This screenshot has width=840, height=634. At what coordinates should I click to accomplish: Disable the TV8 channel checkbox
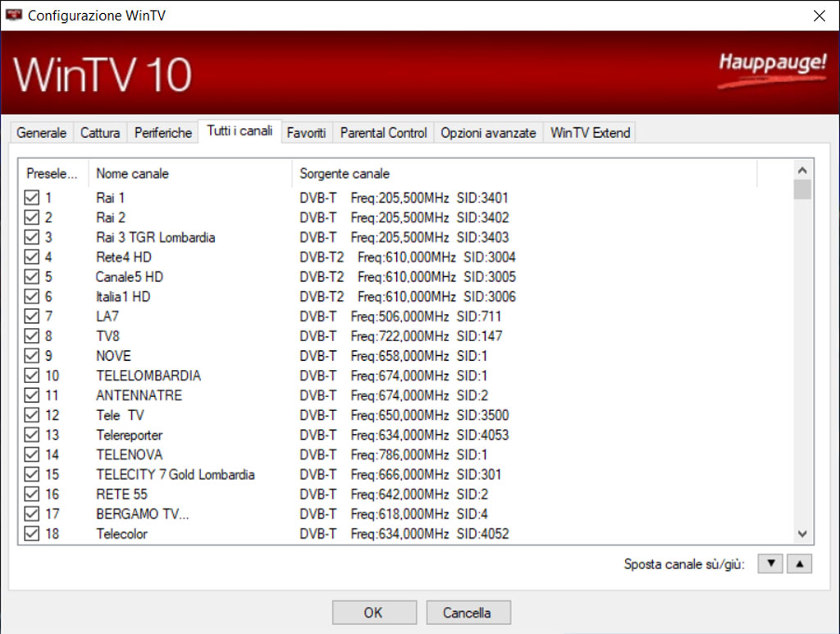32,336
